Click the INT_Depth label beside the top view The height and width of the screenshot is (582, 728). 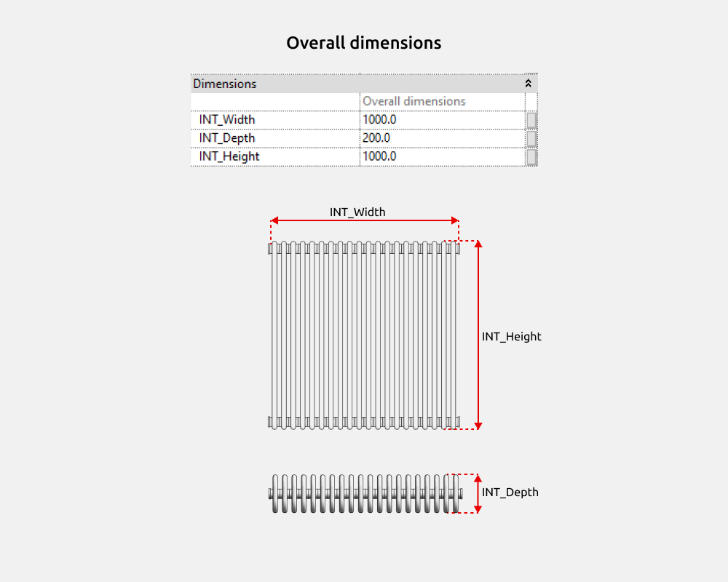click(x=510, y=493)
